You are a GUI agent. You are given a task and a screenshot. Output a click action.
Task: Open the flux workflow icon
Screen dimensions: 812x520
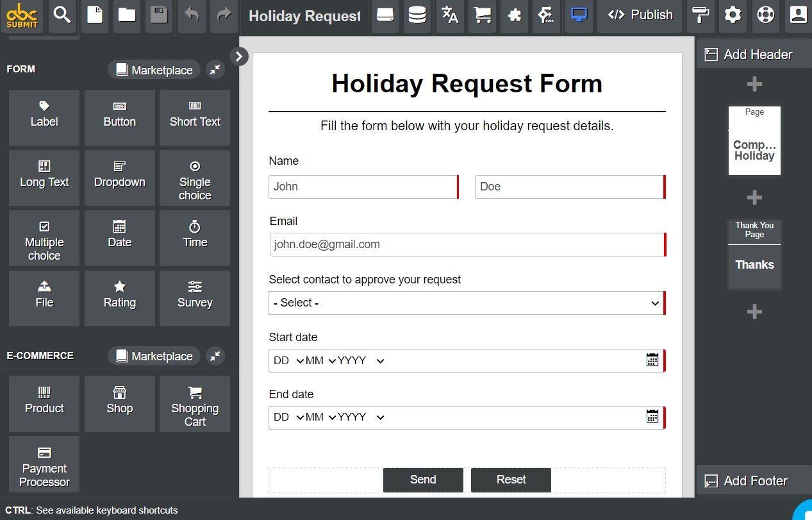coord(546,15)
